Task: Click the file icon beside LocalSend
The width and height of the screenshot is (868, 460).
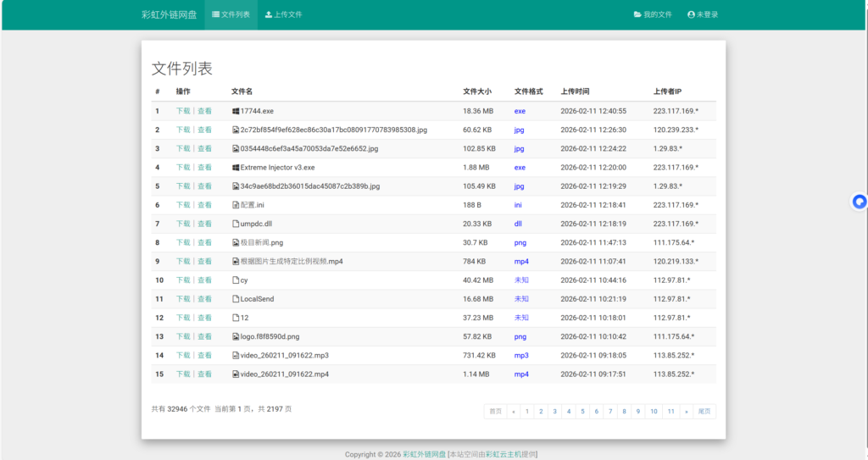Action: [x=236, y=300]
